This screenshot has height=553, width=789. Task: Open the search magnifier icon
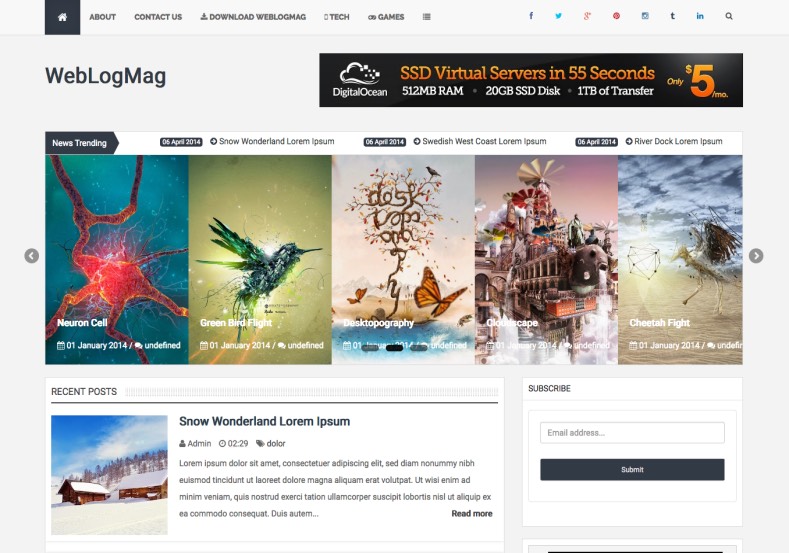coord(729,16)
